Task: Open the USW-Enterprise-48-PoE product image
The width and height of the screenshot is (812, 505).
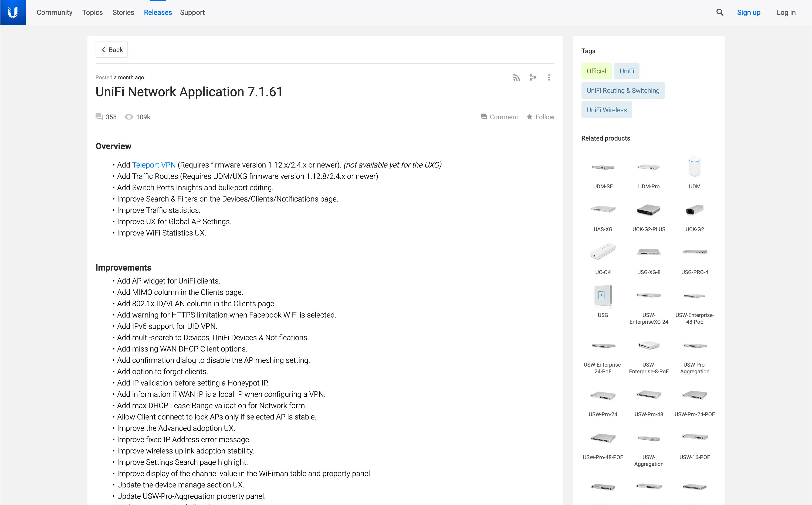Action: pos(694,296)
